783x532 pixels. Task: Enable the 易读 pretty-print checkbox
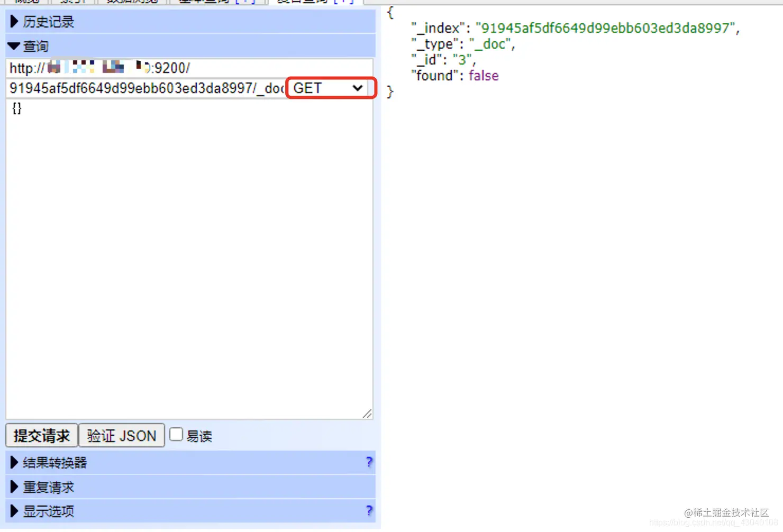point(176,435)
